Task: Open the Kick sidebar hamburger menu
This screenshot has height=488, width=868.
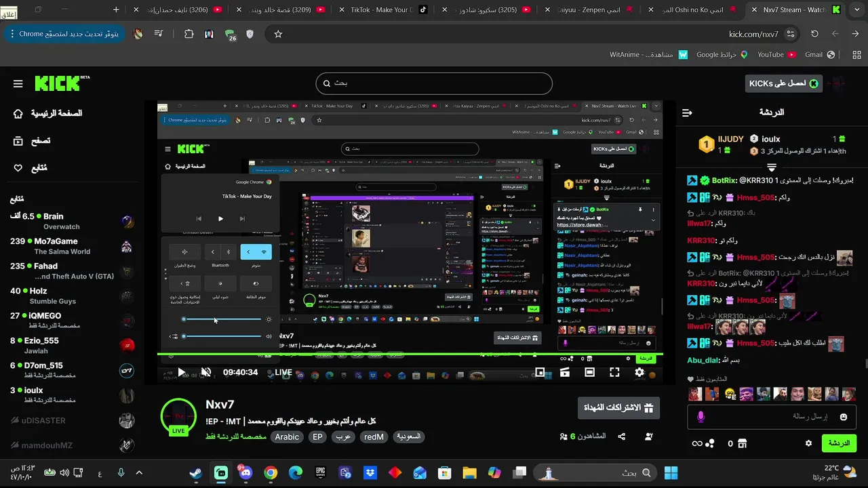Action: [x=18, y=84]
